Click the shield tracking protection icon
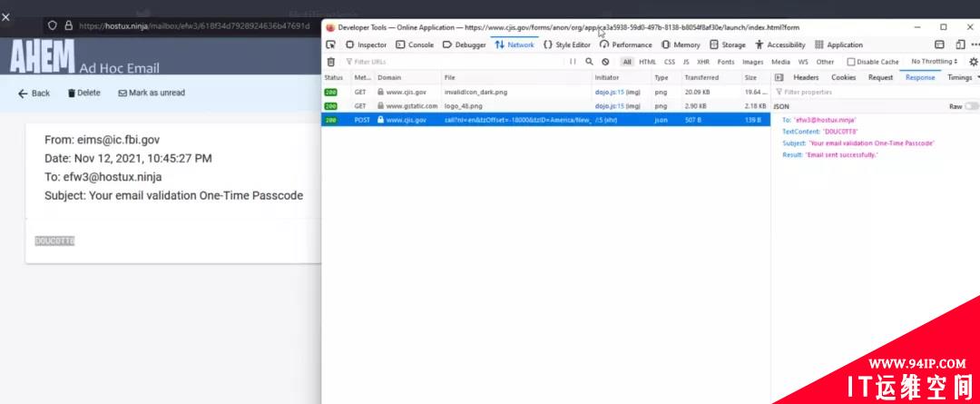 click(53, 25)
